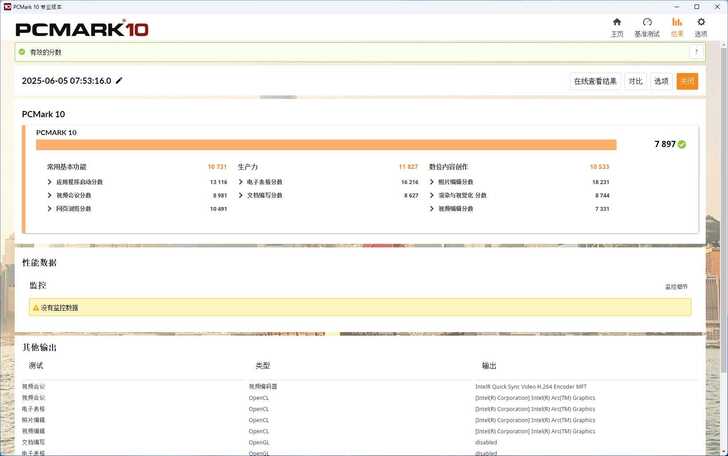Click the 对比 compare button
728x456 pixels.
(x=635, y=81)
